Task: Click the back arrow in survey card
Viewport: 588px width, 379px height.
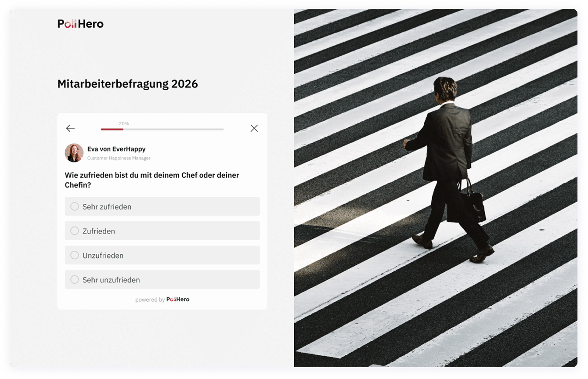Action: point(70,128)
